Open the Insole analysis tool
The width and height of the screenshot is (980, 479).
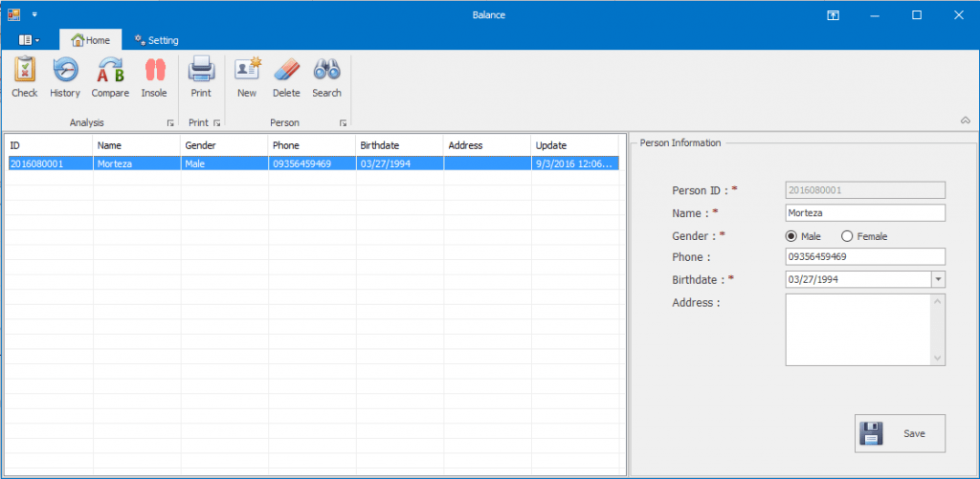pyautogui.click(x=154, y=77)
